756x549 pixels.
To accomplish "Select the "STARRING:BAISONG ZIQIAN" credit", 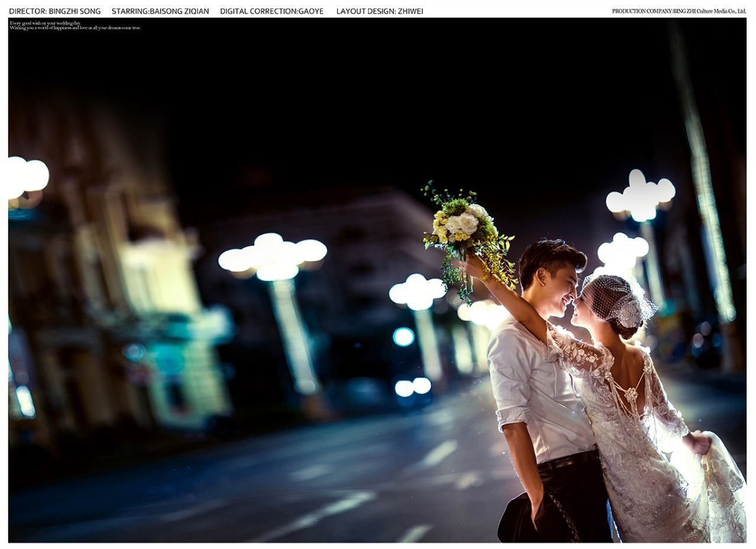I will tap(160, 11).
